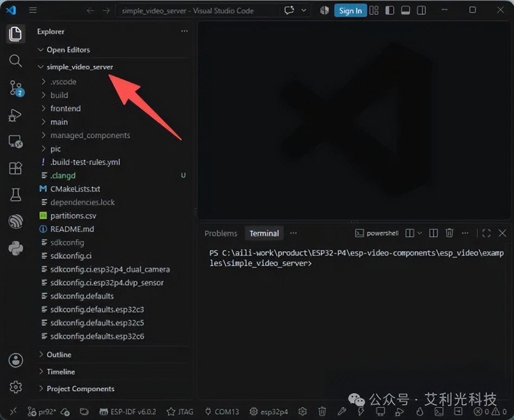
Task: Open the Extensions view
Action: 15,168
